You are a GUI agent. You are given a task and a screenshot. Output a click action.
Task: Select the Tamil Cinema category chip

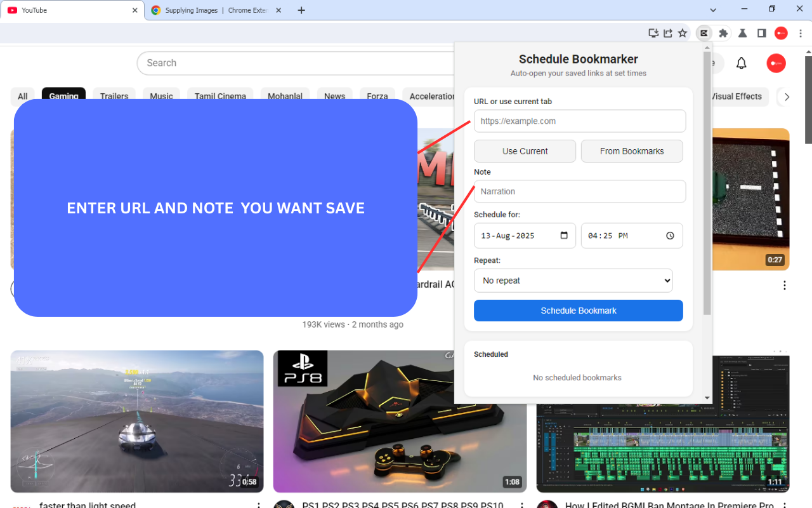click(220, 97)
